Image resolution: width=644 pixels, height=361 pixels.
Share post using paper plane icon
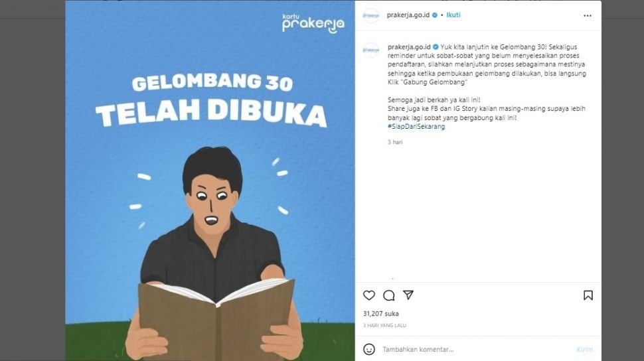(x=408, y=295)
